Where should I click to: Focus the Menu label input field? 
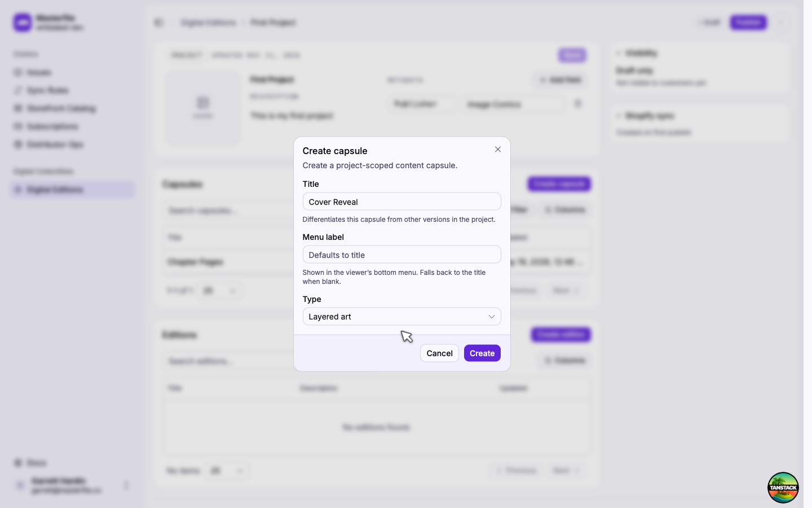tap(401, 255)
